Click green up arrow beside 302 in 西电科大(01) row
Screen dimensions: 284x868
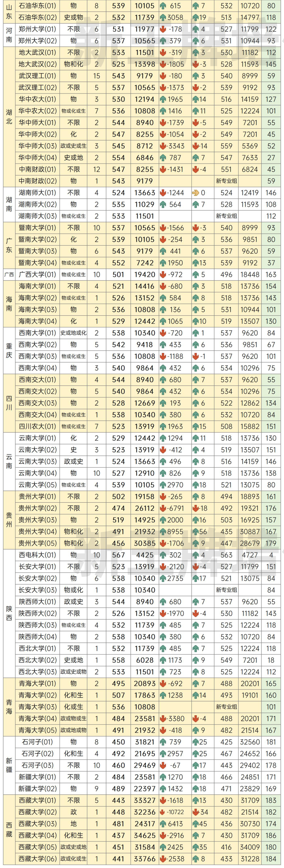163,555
